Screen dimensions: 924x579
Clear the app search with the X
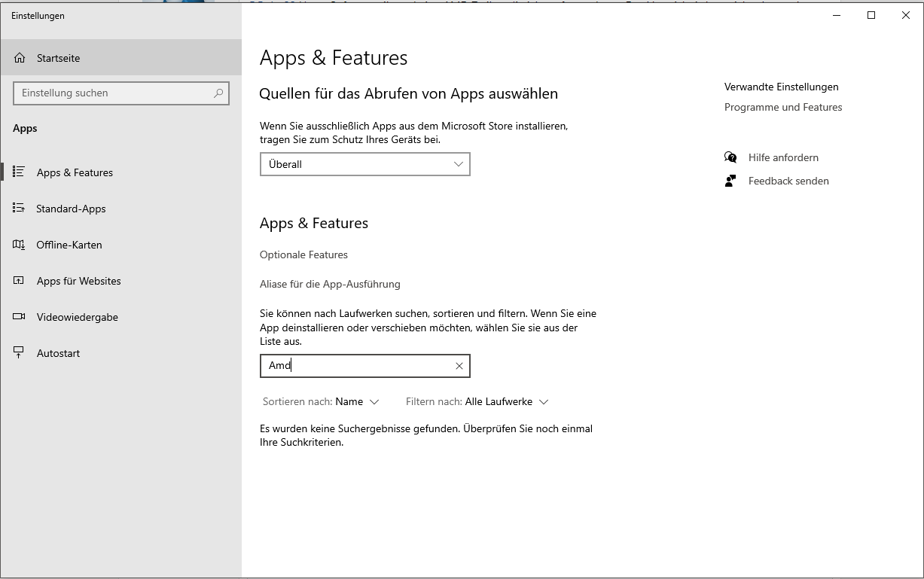click(459, 366)
